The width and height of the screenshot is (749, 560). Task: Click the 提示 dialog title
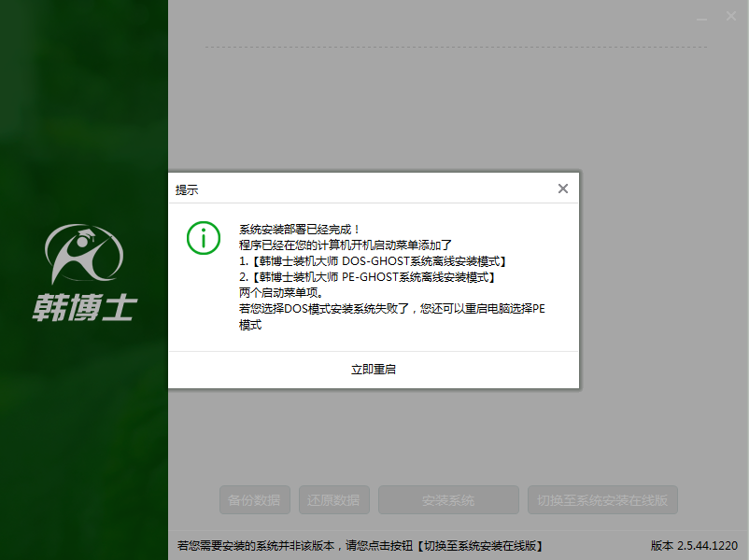tap(187, 189)
